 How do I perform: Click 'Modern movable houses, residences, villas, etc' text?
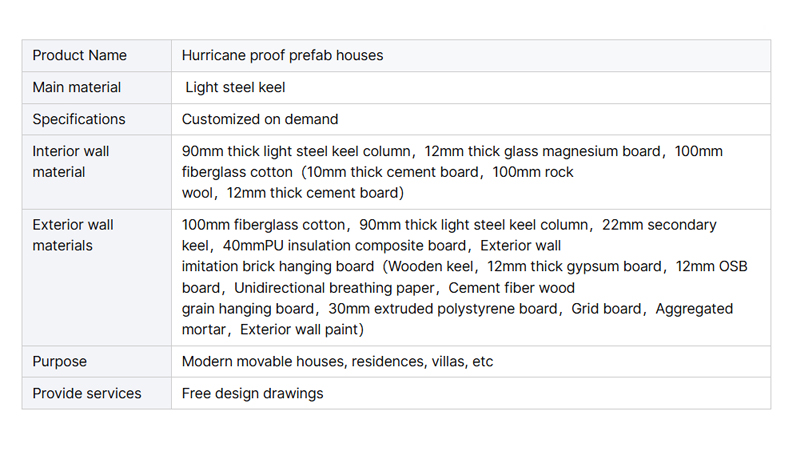point(337,362)
